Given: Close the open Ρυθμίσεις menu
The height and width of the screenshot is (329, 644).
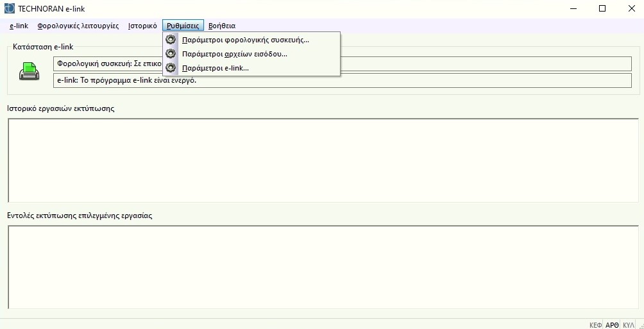Looking at the screenshot, I should (x=183, y=26).
